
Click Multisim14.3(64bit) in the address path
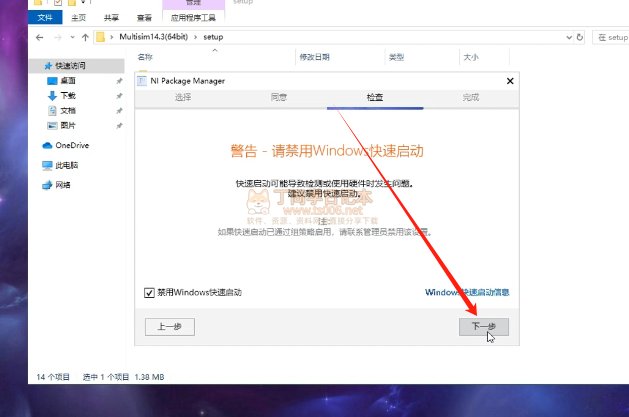pos(153,37)
